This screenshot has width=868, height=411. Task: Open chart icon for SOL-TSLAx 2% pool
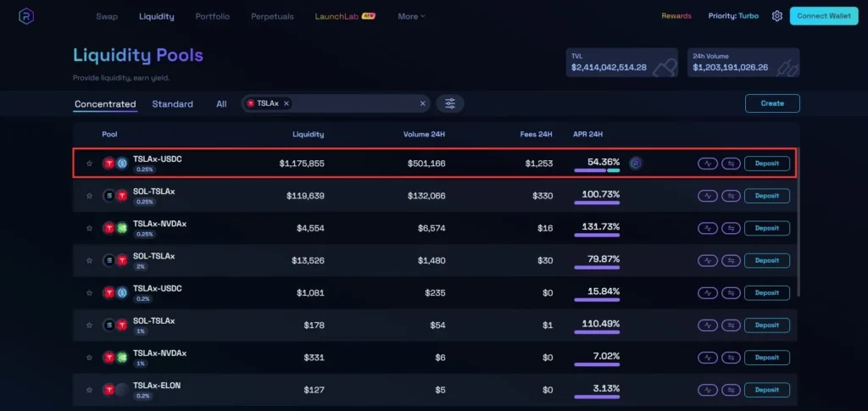pyautogui.click(x=708, y=260)
